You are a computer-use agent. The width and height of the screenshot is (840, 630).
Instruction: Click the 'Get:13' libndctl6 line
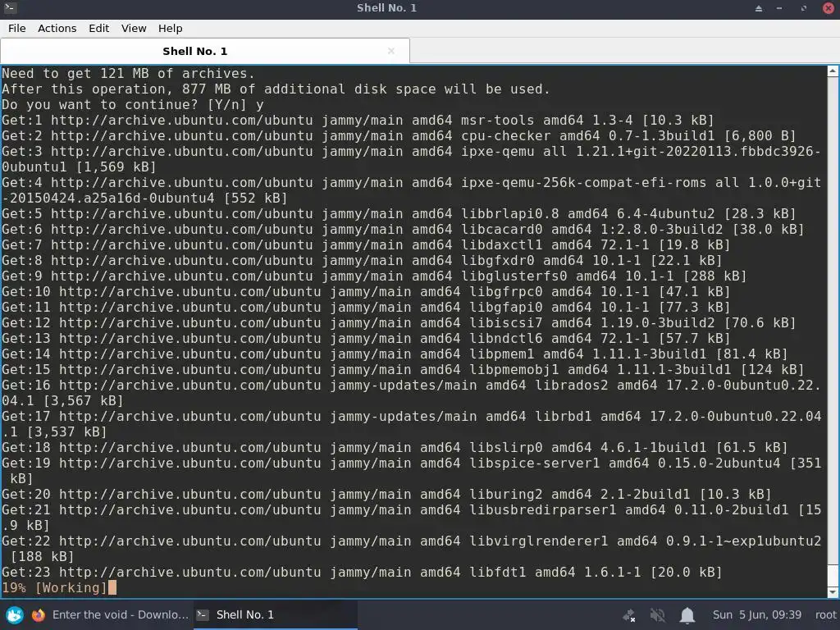point(366,338)
